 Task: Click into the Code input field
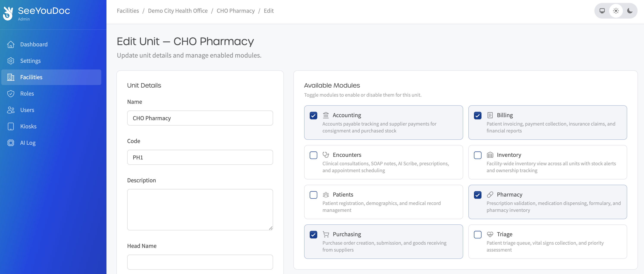tap(200, 157)
